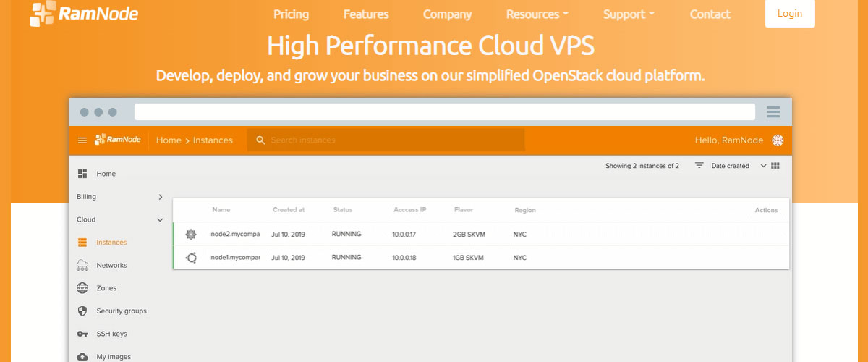This screenshot has width=868, height=362.
Task: Click the Status column header
Action: click(x=343, y=210)
